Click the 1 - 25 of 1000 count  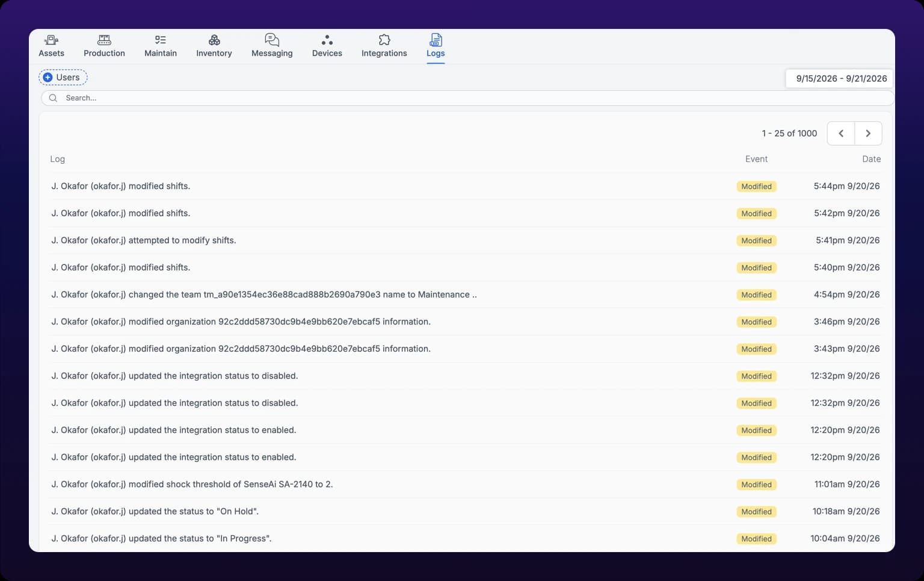click(789, 133)
